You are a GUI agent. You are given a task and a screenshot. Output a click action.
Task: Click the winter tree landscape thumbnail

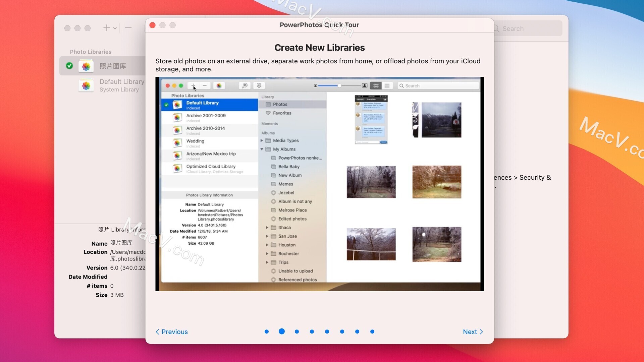[x=371, y=182]
